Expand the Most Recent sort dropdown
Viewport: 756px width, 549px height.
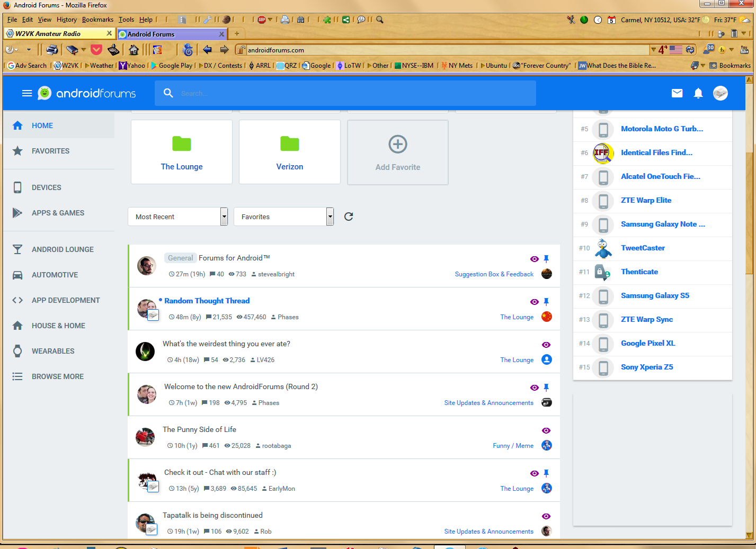tap(224, 217)
